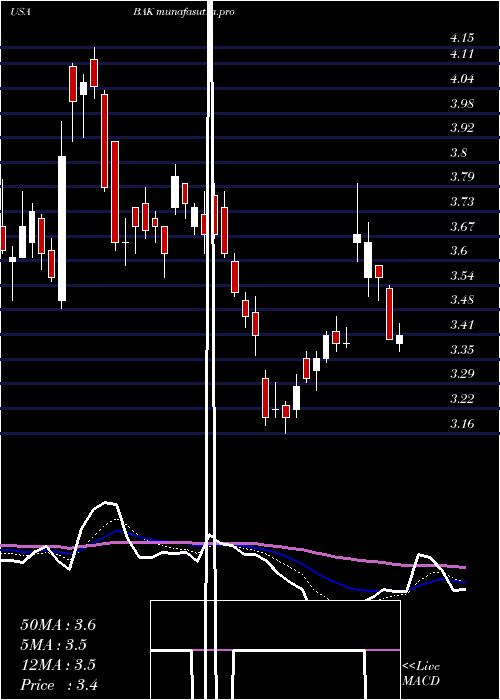
Task: Click the 3.8 price axis label
Action: tap(458, 153)
